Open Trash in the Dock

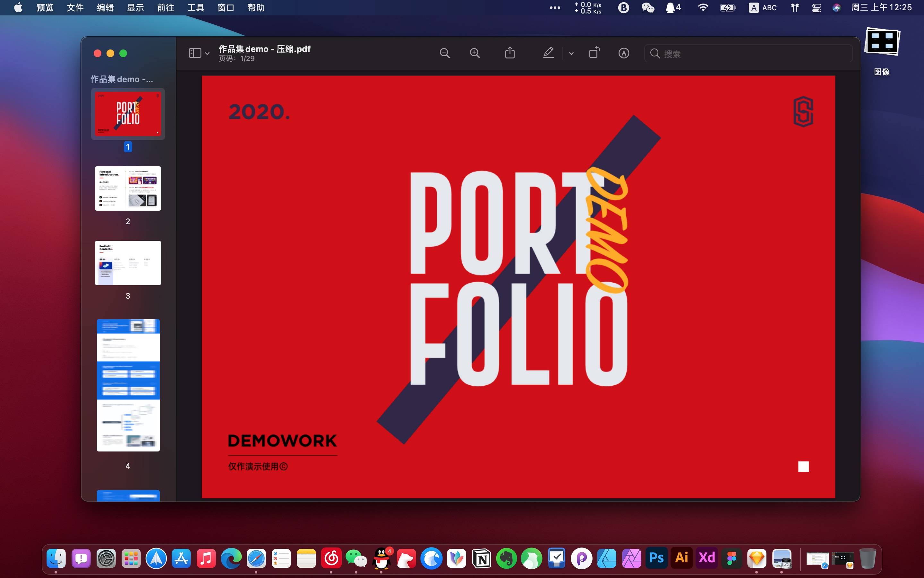point(868,558)
